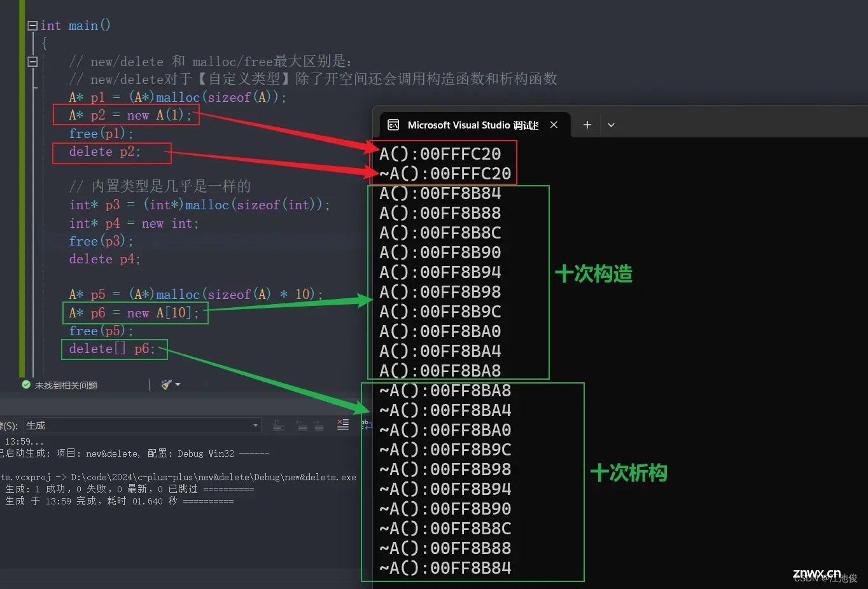Open the code cleanup broom dropdown arrow
Image resolution: width=868 pixels, height=589 pixels.
pyautogui.click(x=178, y=384)
